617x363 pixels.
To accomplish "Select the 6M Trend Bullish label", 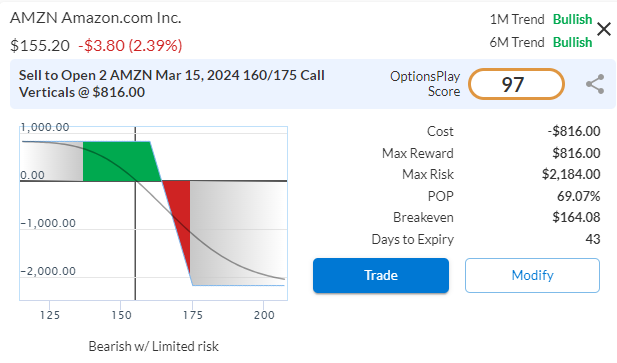I will tap(541, 42).
